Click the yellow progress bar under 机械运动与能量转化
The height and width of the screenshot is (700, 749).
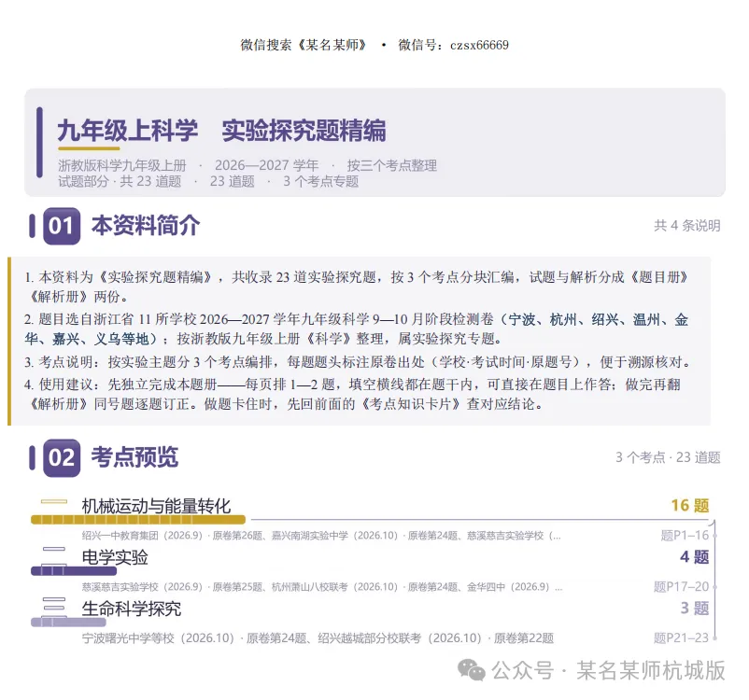(138, 520)
